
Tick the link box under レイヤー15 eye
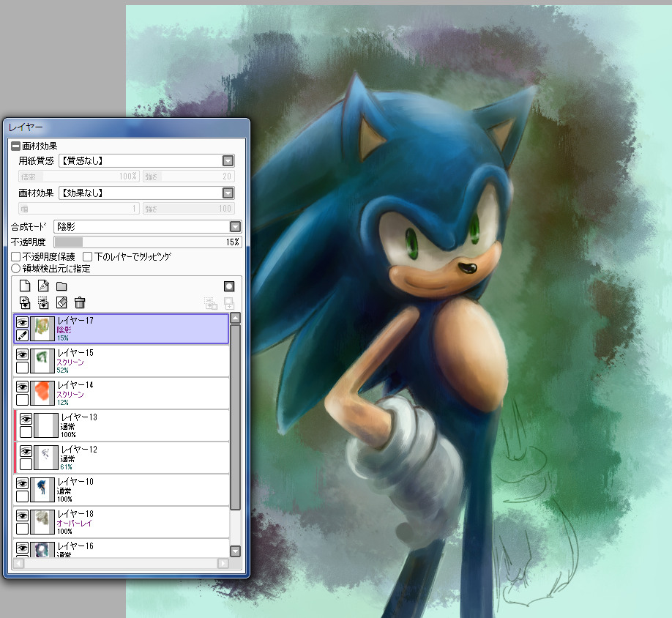pos(22,368)
